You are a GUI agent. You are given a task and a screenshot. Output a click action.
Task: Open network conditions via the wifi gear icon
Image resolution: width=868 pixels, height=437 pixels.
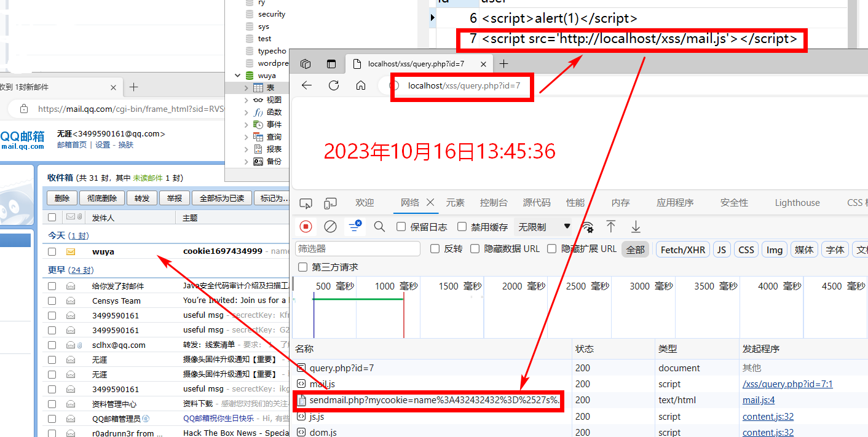click(x=588, y=227)
